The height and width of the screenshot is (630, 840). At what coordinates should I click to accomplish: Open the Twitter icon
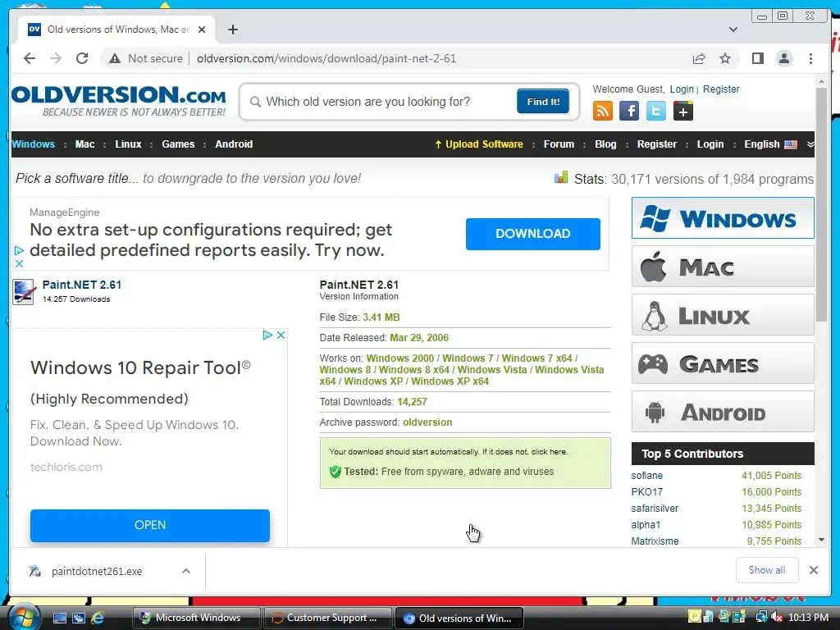click(x=655, y=111)
